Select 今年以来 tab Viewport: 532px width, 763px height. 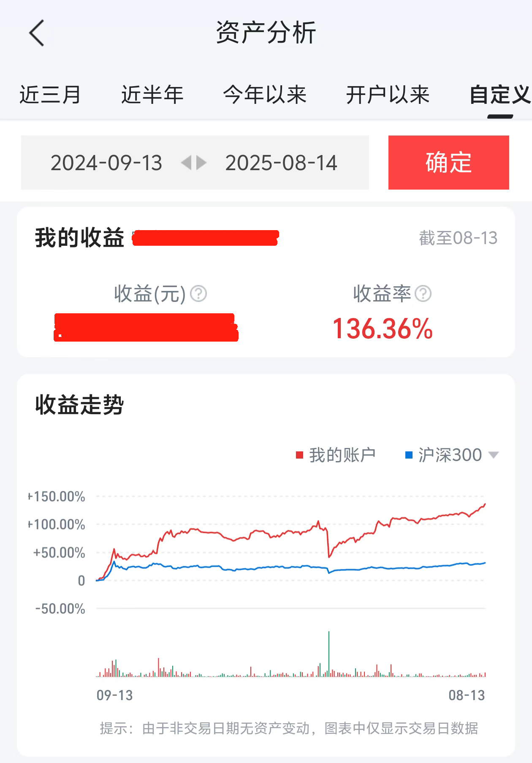(265, 94)
